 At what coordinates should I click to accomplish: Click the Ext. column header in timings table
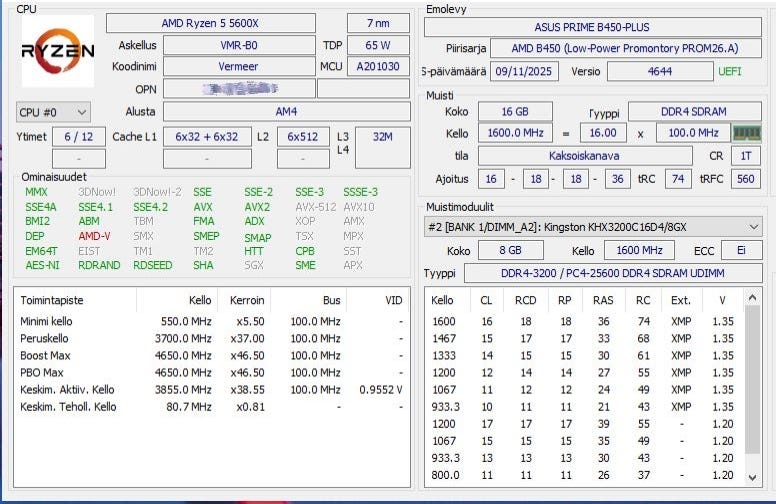point(681,301)
